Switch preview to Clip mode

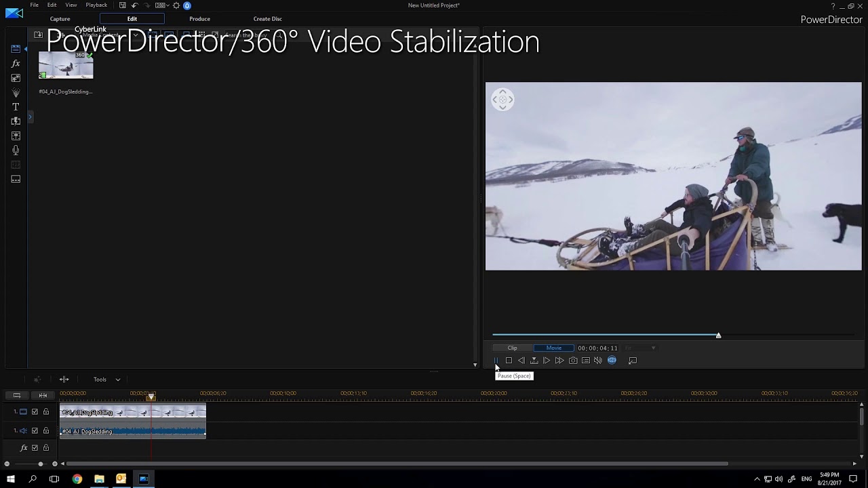[x=513, y=348]
